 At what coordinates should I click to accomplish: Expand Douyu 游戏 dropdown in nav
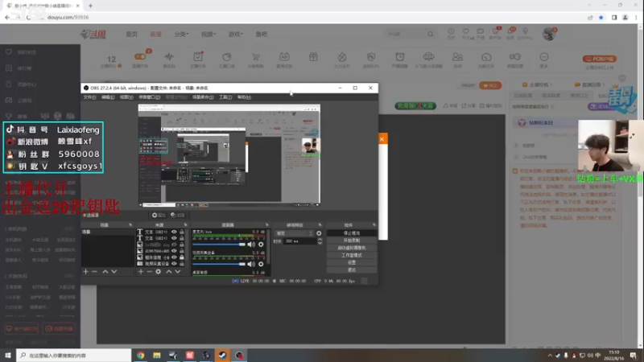click(235, 34)
